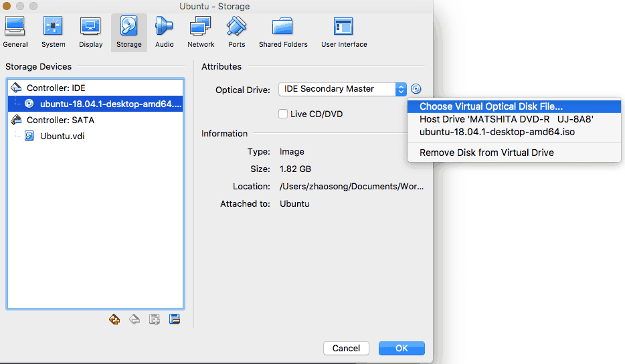Click the Attached to value Ubuntu
The image size is (625, 364).
pos(294,203)
